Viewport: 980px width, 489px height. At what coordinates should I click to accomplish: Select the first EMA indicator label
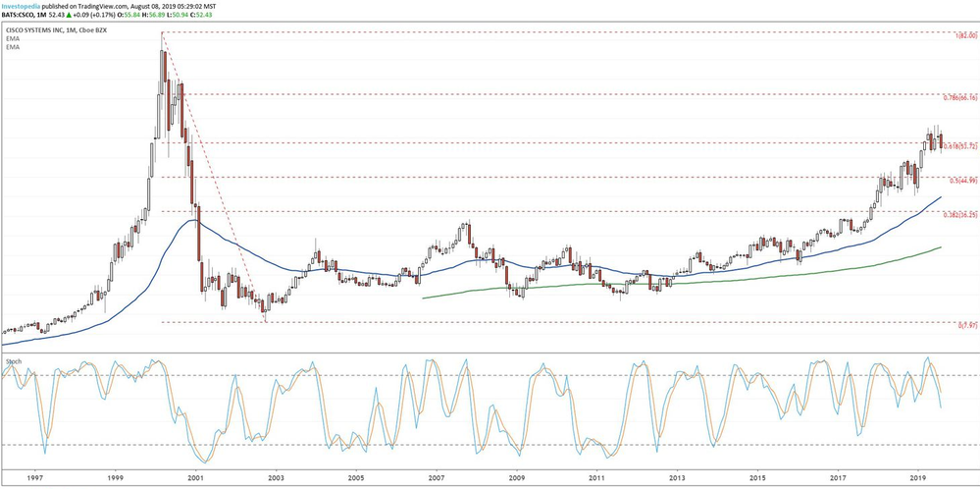pos(11,41)
